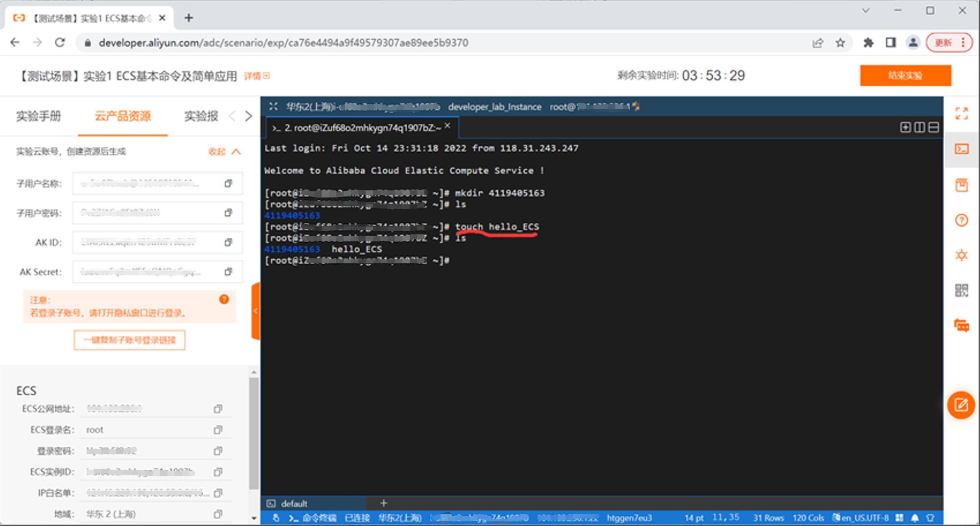
Task: Go back to the previous page
Action: click(15, 43)
